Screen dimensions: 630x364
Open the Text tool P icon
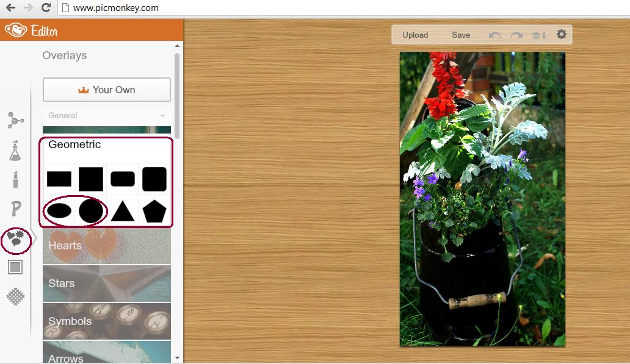coord(16,209)
